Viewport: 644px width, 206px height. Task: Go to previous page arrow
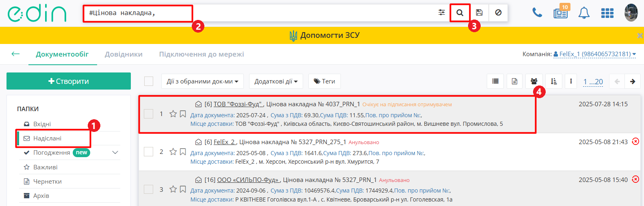click(x=617, y=81)
